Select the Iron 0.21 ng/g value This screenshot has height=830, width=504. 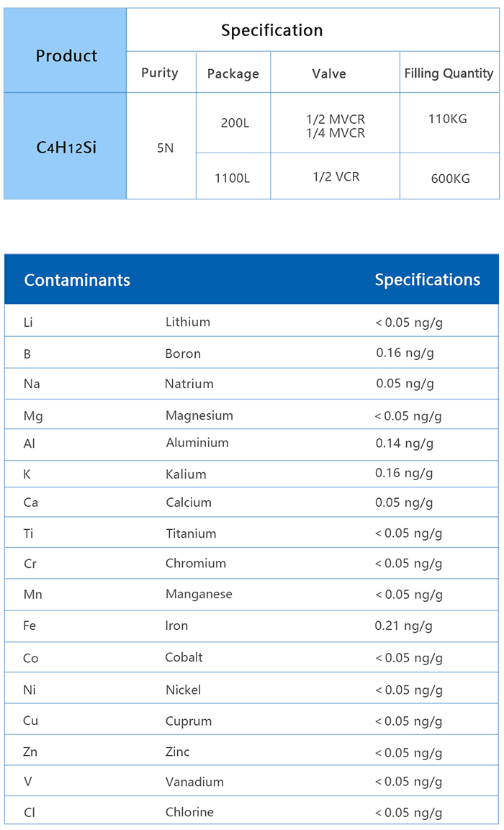404,626
